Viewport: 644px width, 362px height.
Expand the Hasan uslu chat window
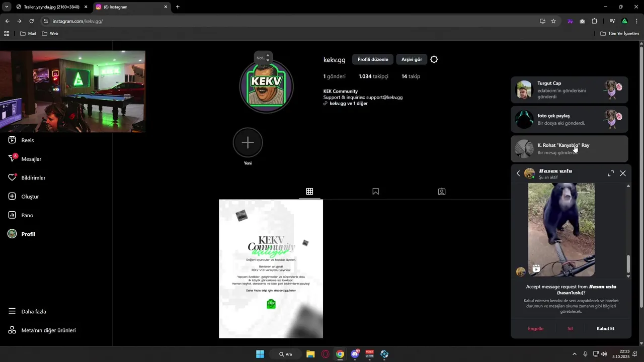(611, 173)
